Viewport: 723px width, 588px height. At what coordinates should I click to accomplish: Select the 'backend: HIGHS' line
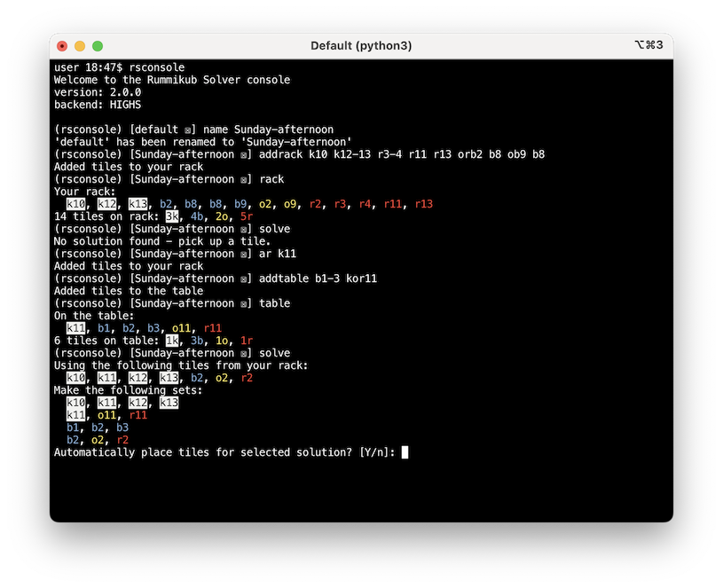[98, 105]
